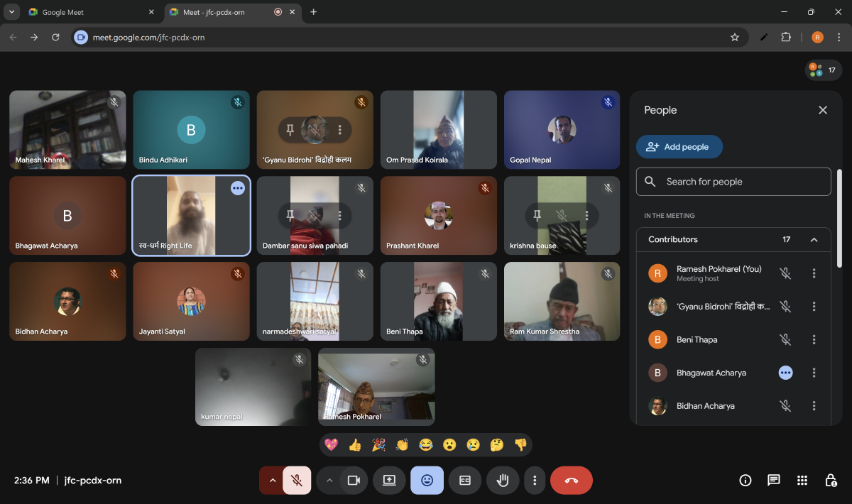Raise hand using the hand icon
The width and height of the screenshot is (852, 504).
click(x=503, y=481)
